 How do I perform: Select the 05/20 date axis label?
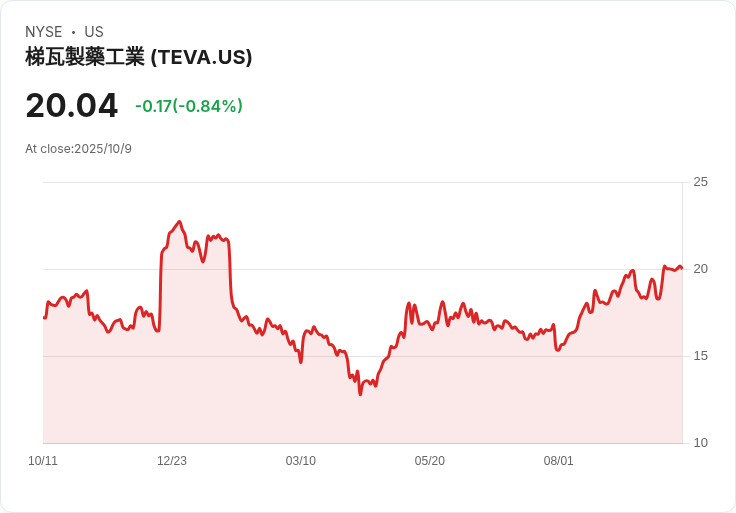coord(429,460)
